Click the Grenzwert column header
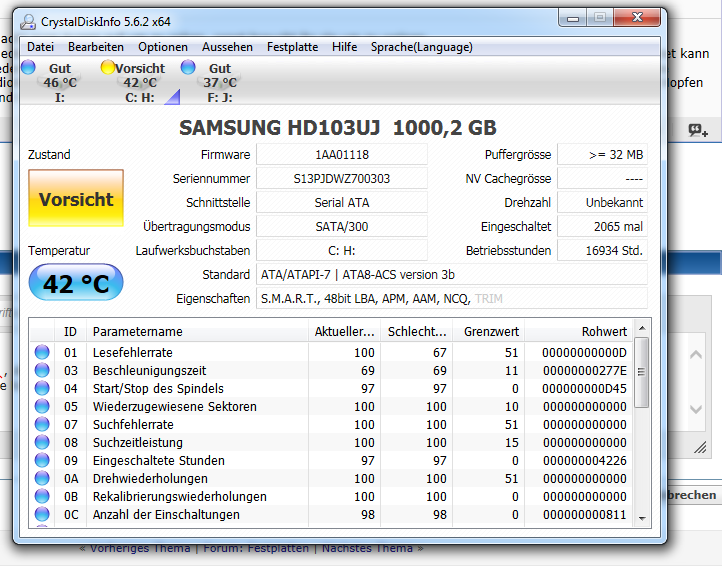 click(489, 331)
